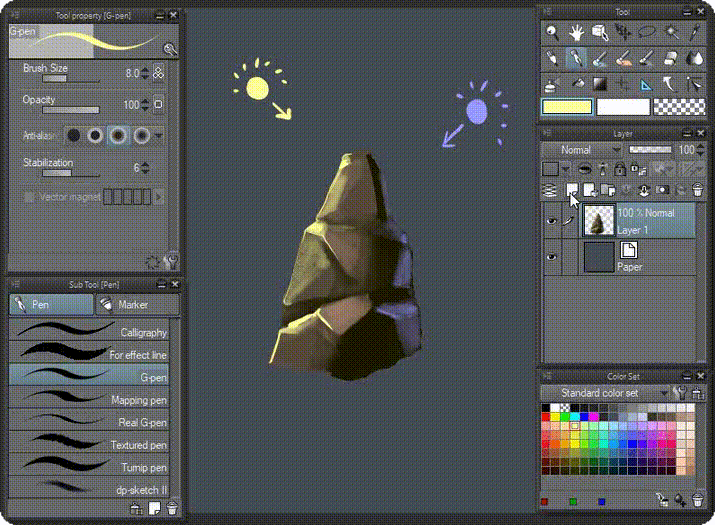
Task: Click delete sub tool trash icon
Action: click(172, 508)
